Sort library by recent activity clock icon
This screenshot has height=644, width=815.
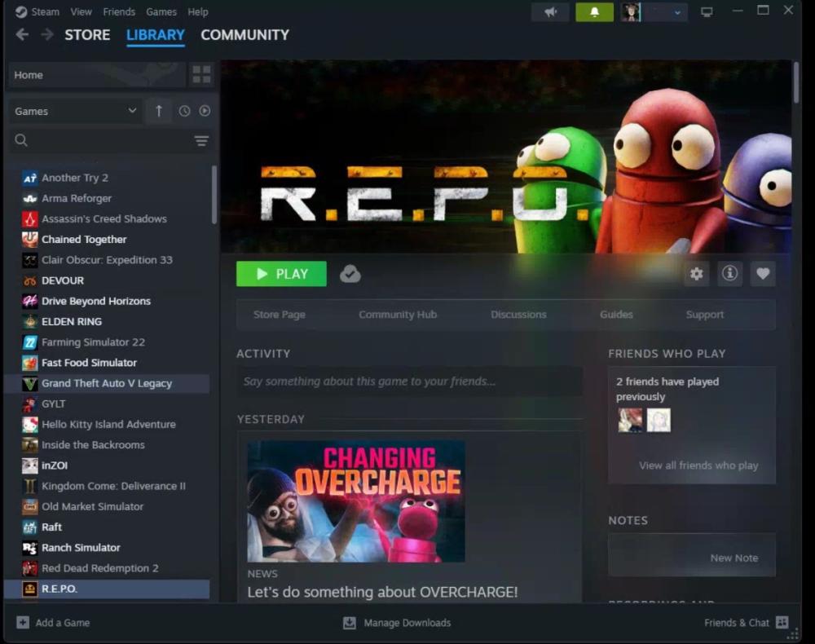184,111
